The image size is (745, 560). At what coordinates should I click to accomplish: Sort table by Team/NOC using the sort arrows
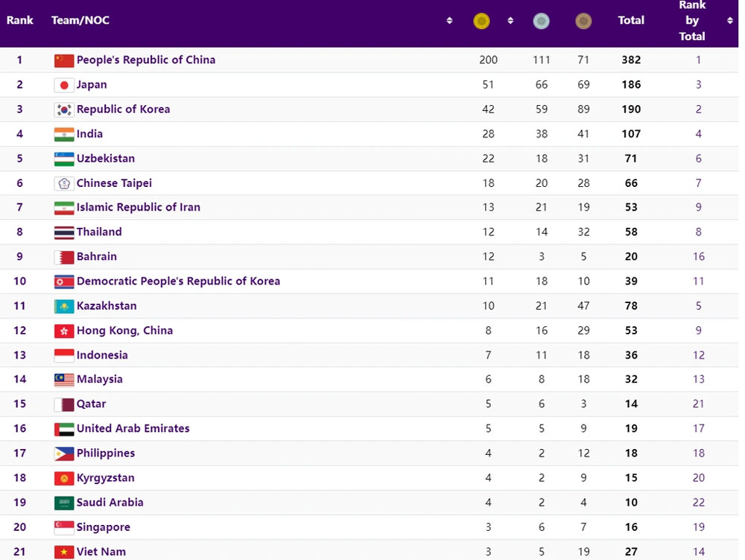tap(449, 20)
